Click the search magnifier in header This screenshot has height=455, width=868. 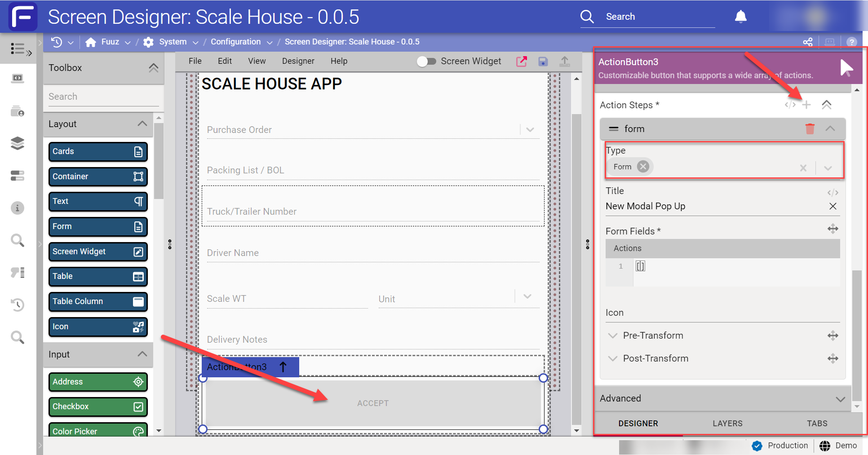(x=587, y=17)
